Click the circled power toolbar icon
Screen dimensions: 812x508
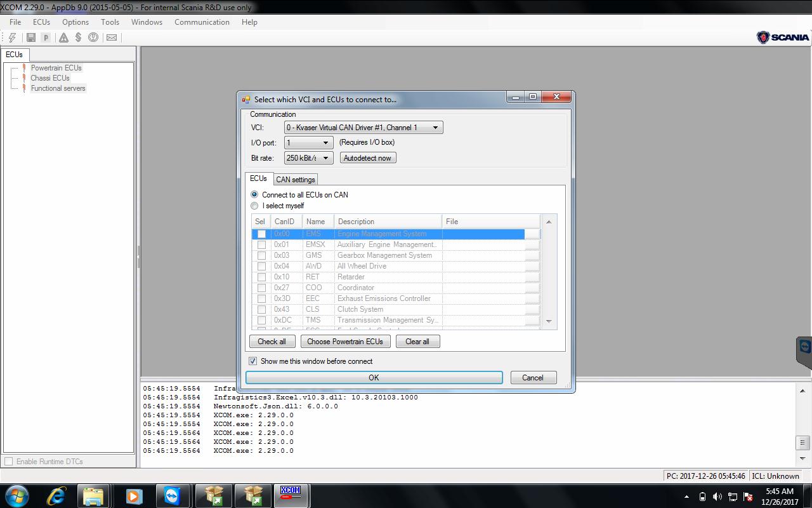tap(93, 37)
